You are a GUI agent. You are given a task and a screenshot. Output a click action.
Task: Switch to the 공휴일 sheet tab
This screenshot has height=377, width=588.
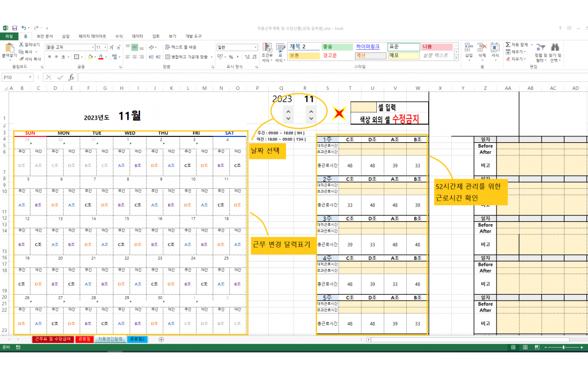coord(83,339)
